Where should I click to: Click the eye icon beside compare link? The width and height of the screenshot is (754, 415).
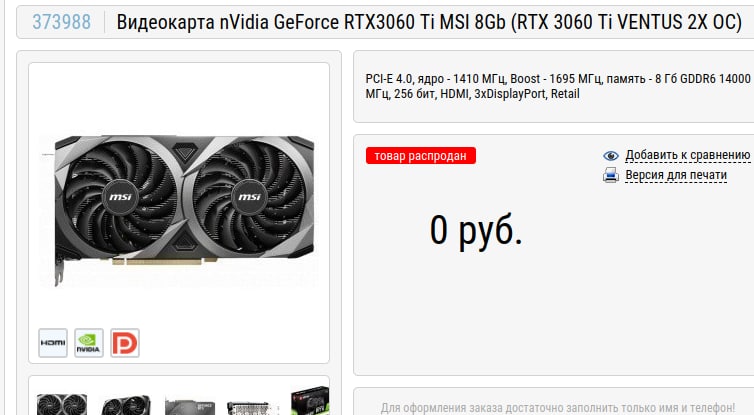pos(611,156)
